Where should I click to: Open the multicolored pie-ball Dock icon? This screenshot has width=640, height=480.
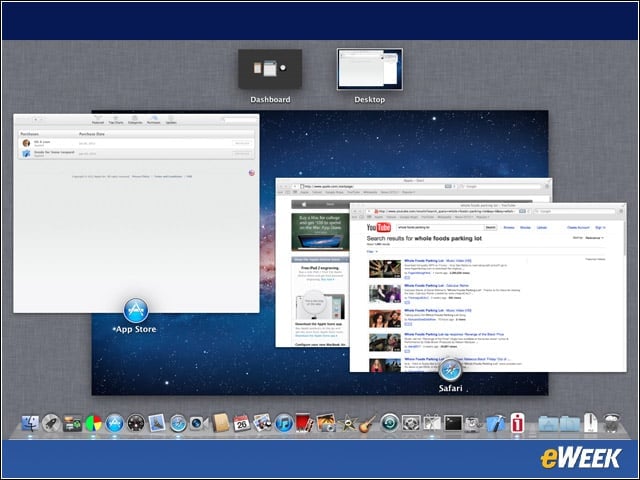[93, 424]
